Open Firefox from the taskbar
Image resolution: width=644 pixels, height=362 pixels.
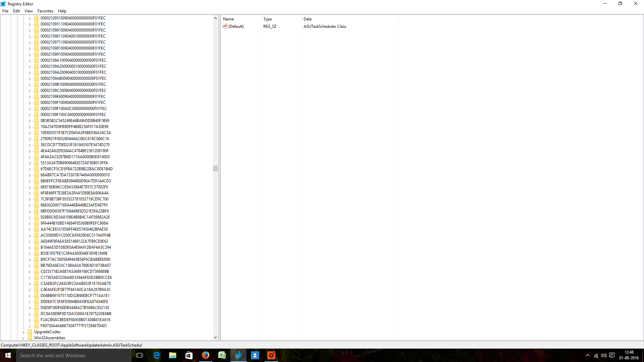(x=205, y=355)
